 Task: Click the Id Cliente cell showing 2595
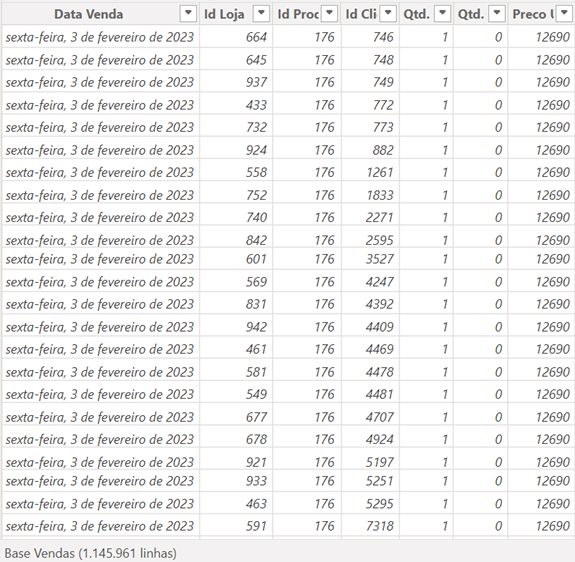click(370, 240)
